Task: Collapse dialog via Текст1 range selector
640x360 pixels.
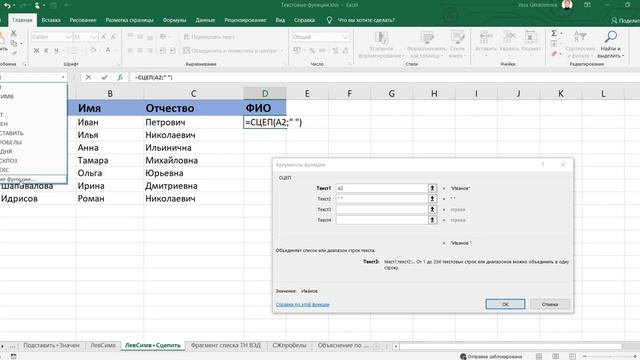Action: (x=432, y=188)
